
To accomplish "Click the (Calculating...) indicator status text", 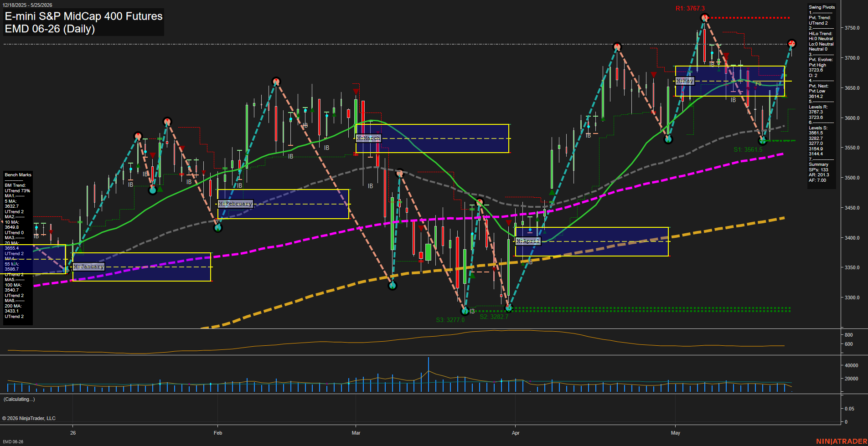I will [x=19, y=399].
